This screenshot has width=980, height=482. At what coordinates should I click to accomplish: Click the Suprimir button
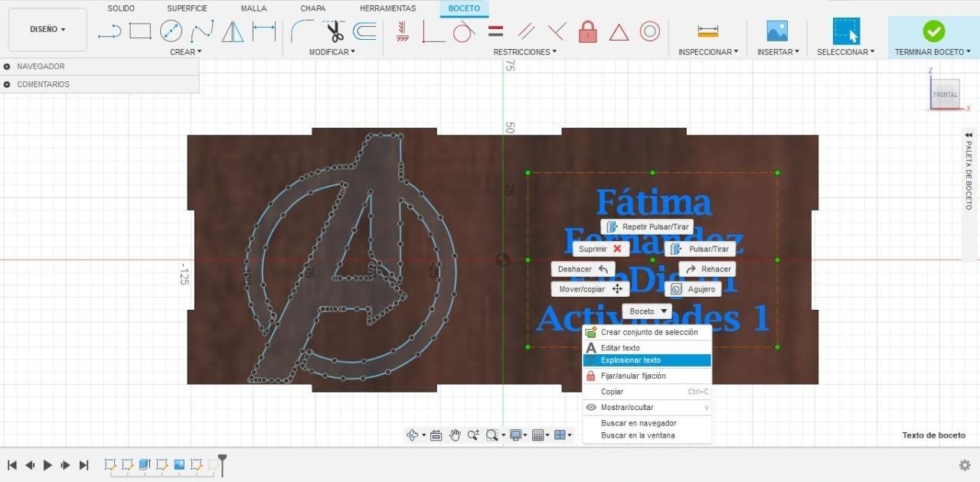[x=601, y=249]
